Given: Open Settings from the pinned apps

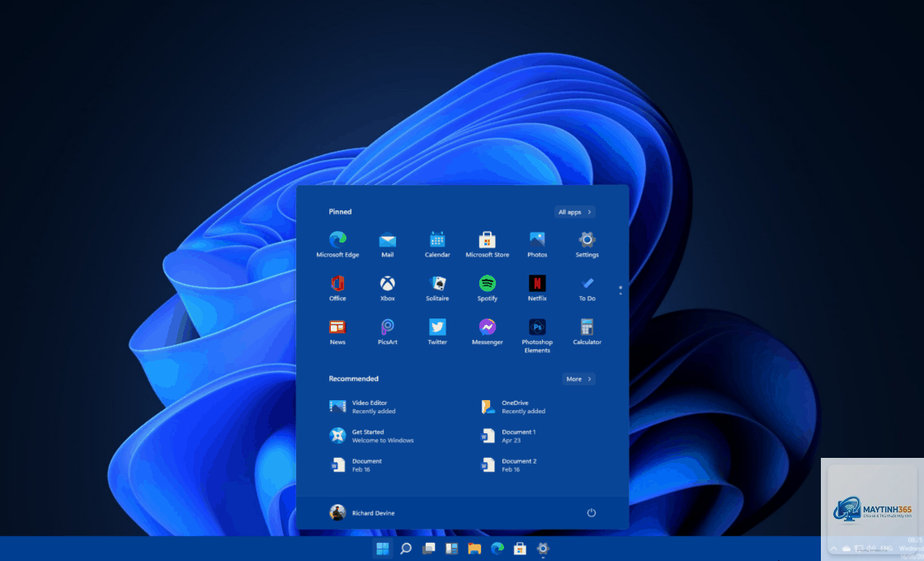Looking at the screenshot, I should click(x=587, y=244).
